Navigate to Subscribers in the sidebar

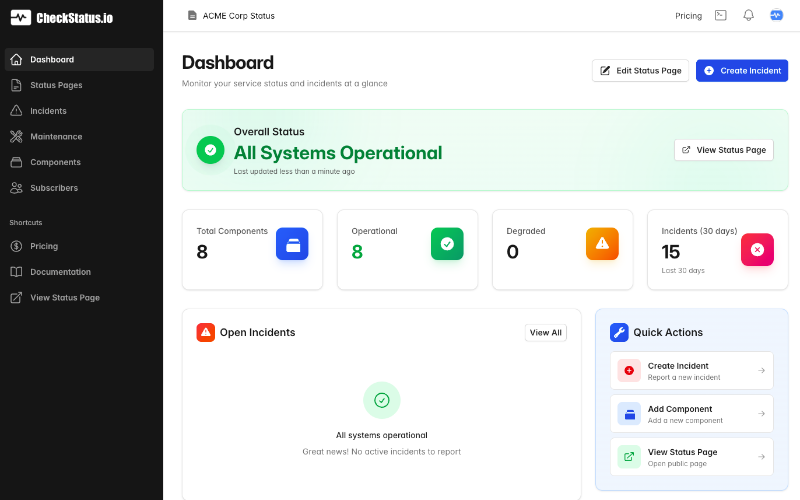click(79, 188)
